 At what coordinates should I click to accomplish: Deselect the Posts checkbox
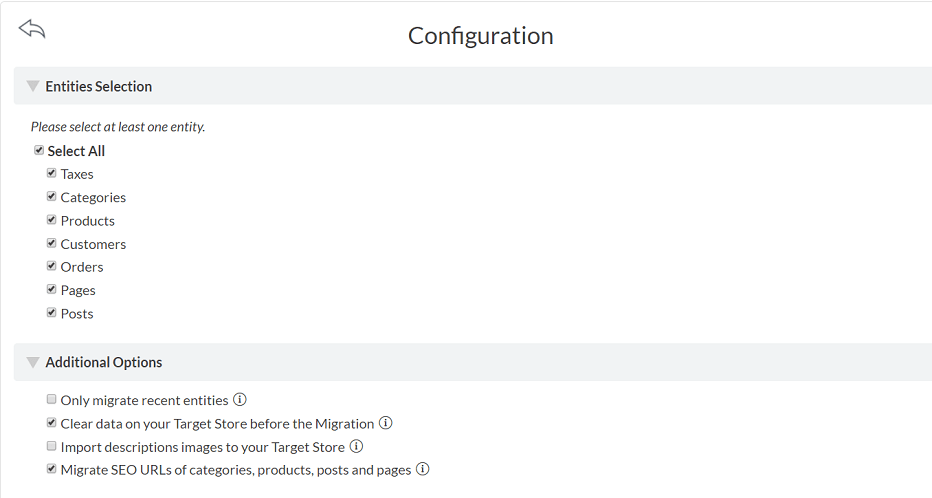click(x=52, y=313)
